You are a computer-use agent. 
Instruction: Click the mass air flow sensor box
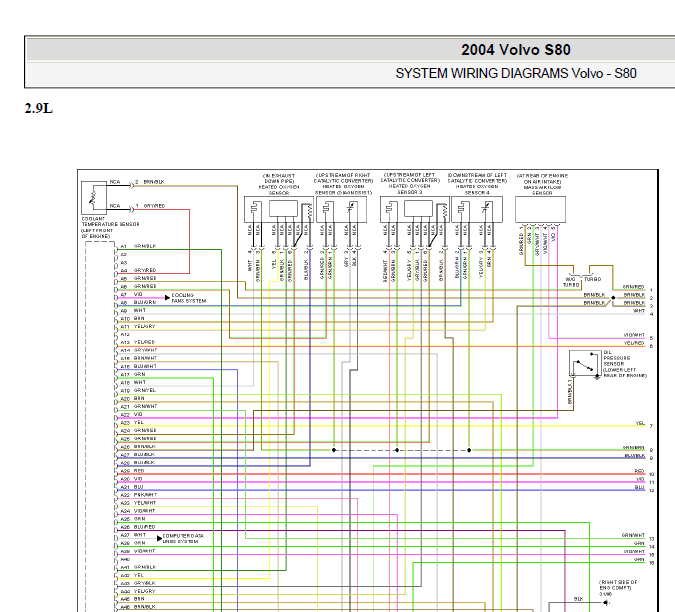pos(540,210)
